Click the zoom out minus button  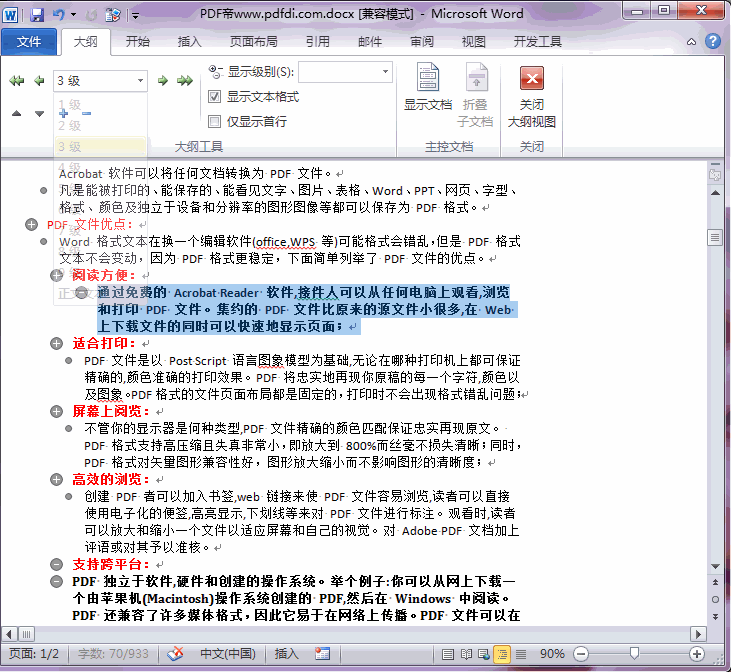pos(581,654)
